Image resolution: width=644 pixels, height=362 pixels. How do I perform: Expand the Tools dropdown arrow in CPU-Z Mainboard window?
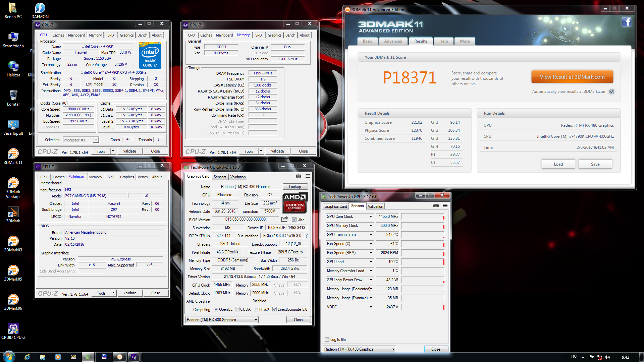113,293
